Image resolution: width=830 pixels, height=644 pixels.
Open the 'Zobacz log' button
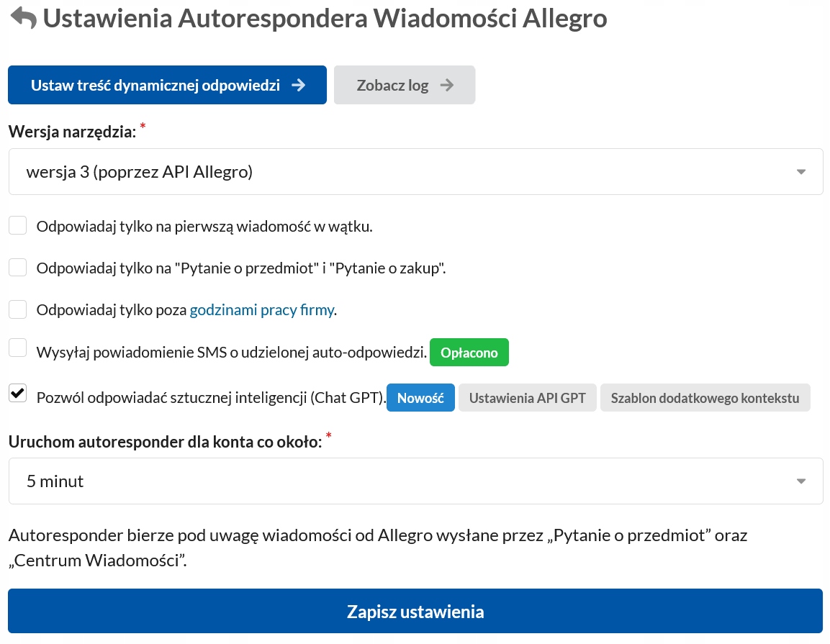pyautogui.click(x=405, y=85)
